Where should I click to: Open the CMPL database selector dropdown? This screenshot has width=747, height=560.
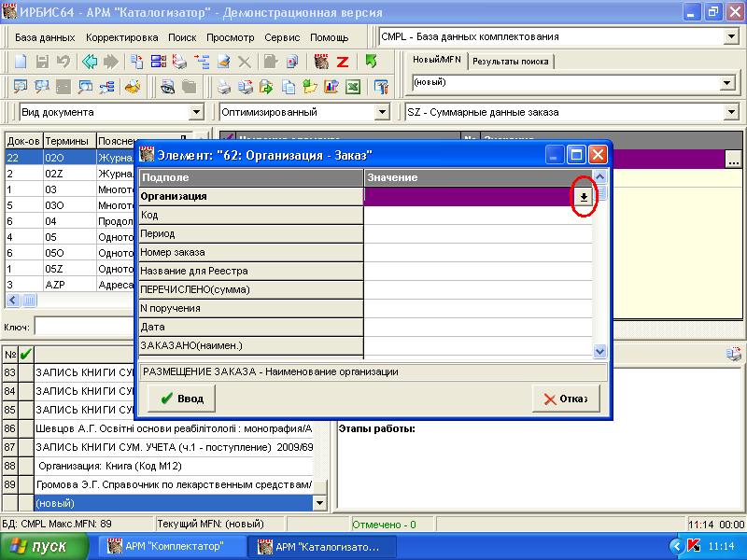tap(730, 36)
